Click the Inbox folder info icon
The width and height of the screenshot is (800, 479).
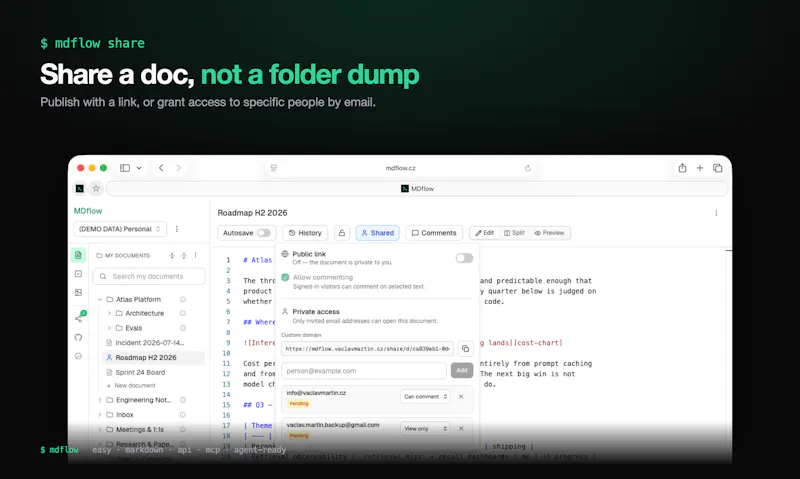coord(183,415)
